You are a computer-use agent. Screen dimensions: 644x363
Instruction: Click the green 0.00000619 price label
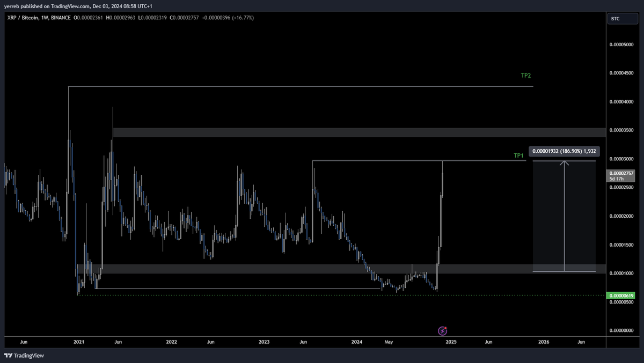622,295
